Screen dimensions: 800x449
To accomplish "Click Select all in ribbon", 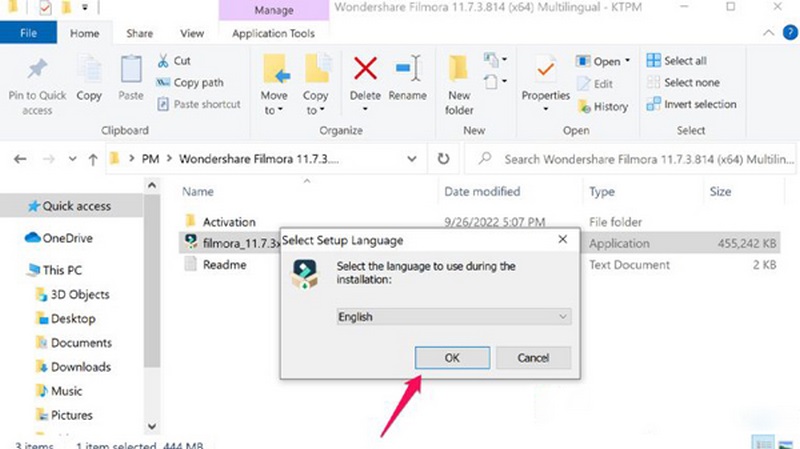I will click(677, 61).
